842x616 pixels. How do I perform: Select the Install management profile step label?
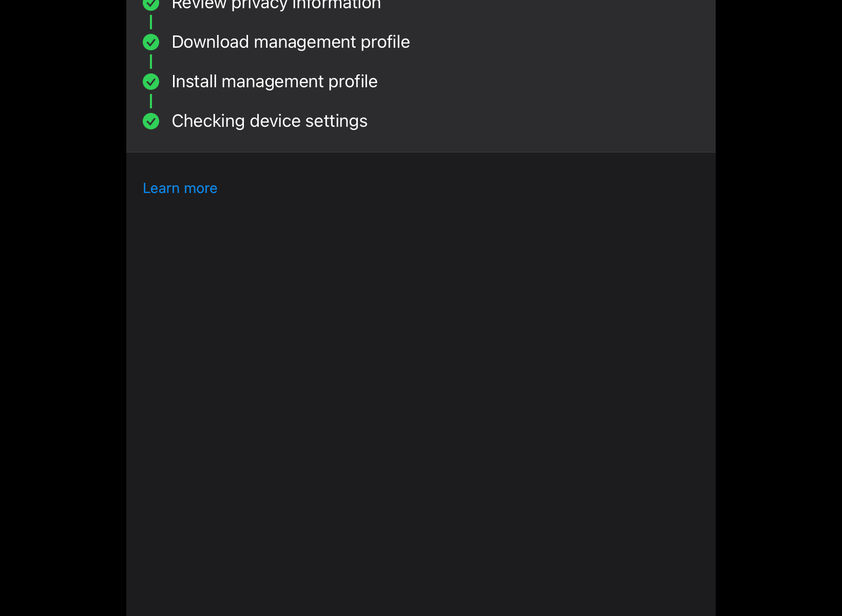pos(275,82)
